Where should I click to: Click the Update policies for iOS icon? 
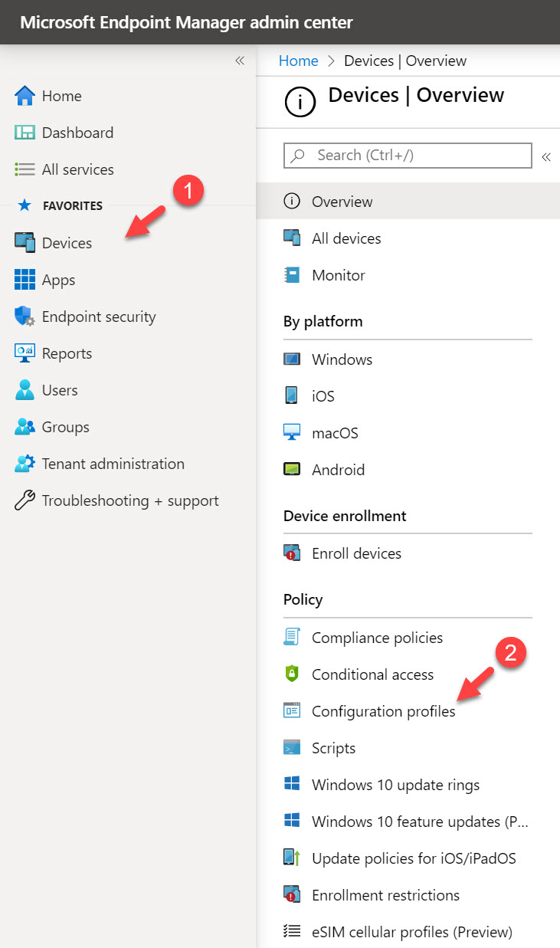[292, 858]
